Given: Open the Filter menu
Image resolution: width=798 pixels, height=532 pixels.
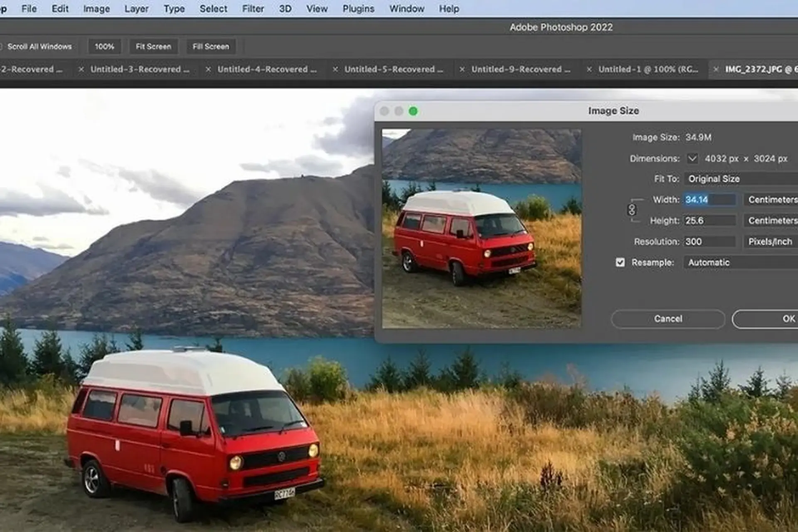Looking at the screenshot, I should [x=253, y=9].
